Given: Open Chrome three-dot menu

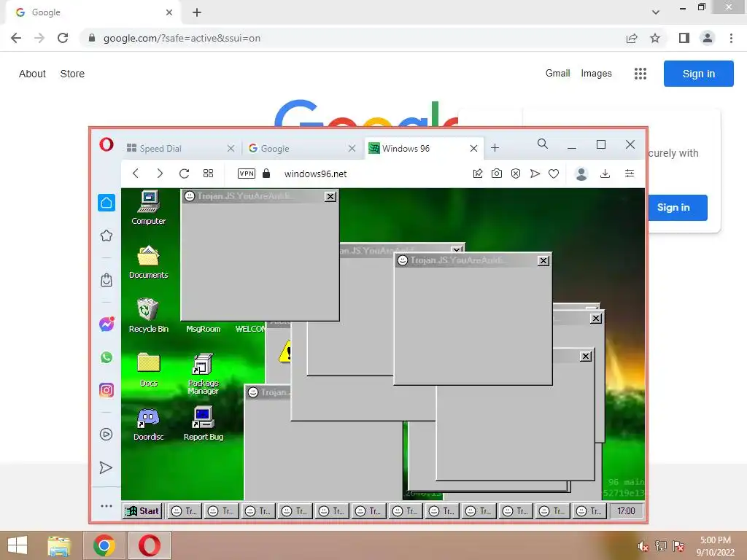Looking at the screenshot, I should click(731, 38).
